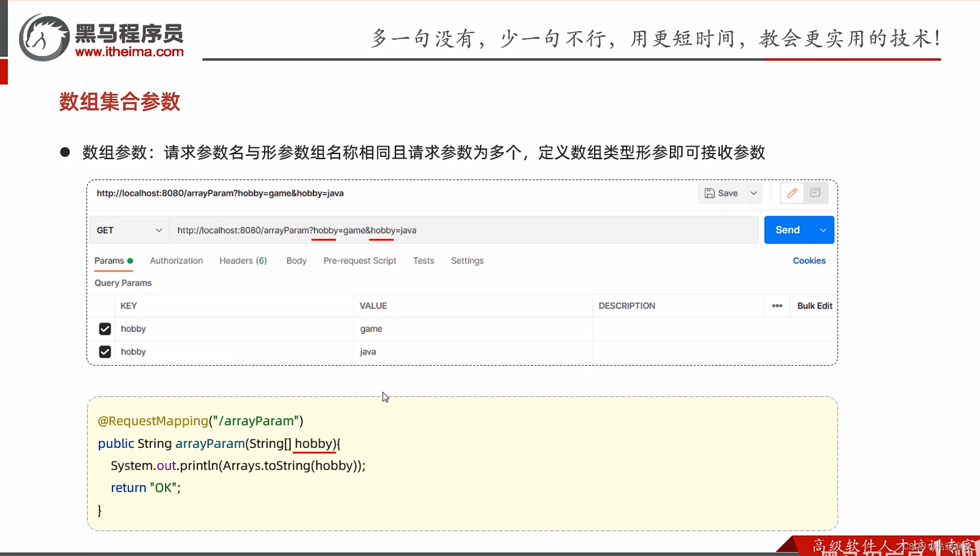Expand the Save button dropdown arrow
The height and width of the screenshot is (556, 980).
754,193
